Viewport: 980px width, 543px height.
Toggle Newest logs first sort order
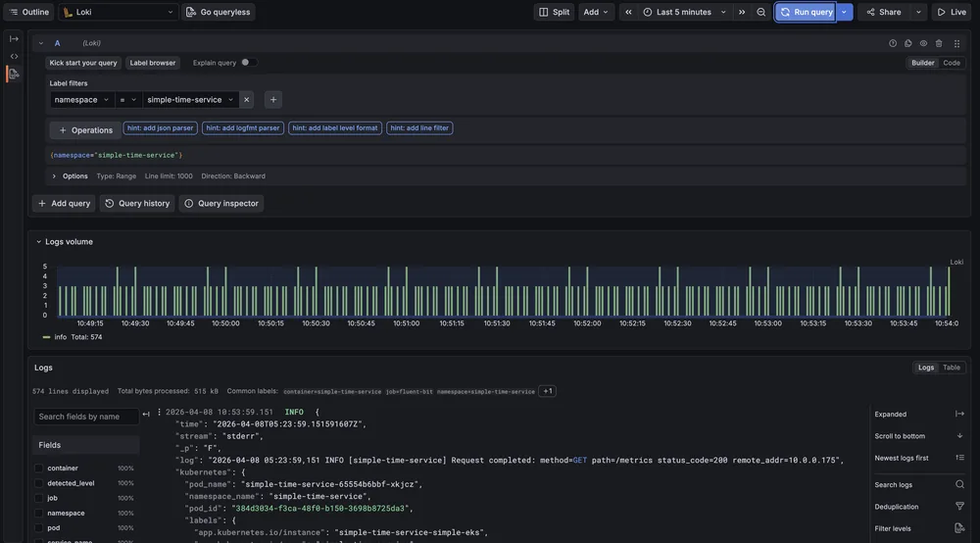coord(959,458)
